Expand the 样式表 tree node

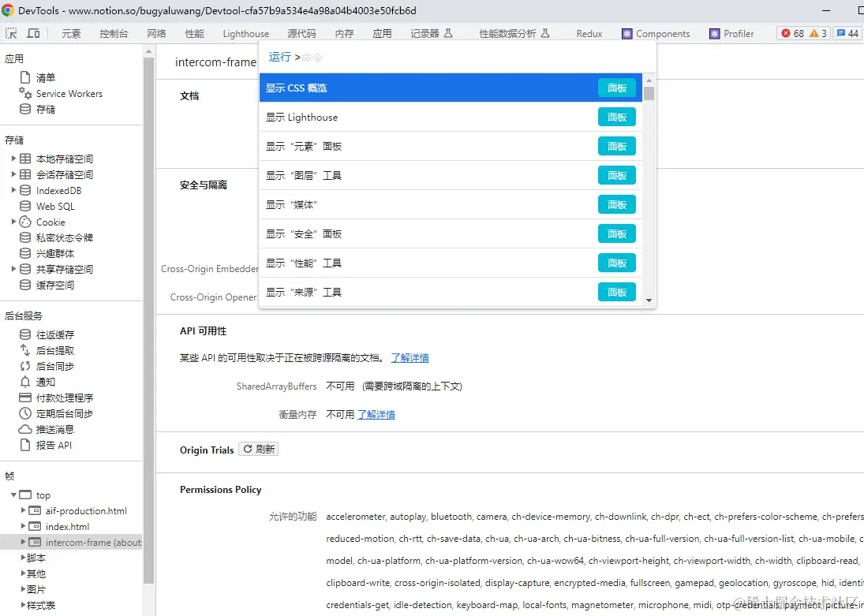pos(23,605)
